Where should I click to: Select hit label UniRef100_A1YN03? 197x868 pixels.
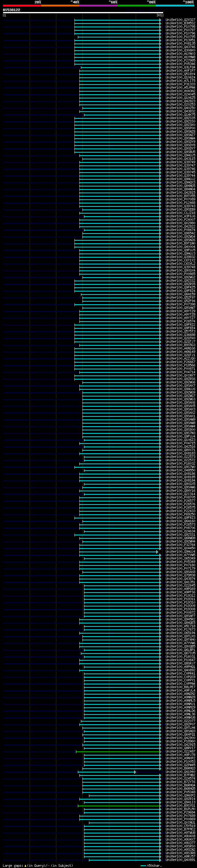click(x=180, y=54)
